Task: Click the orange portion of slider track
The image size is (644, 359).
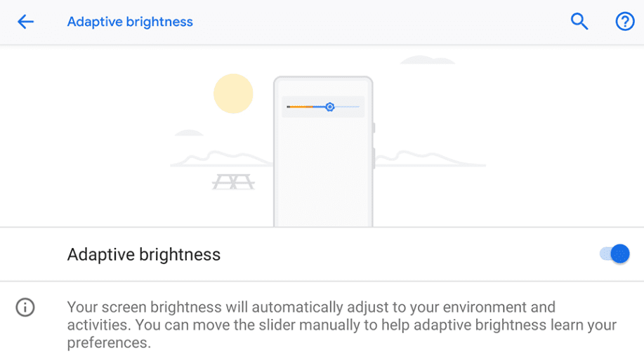Action: click(x=300, y=107)
